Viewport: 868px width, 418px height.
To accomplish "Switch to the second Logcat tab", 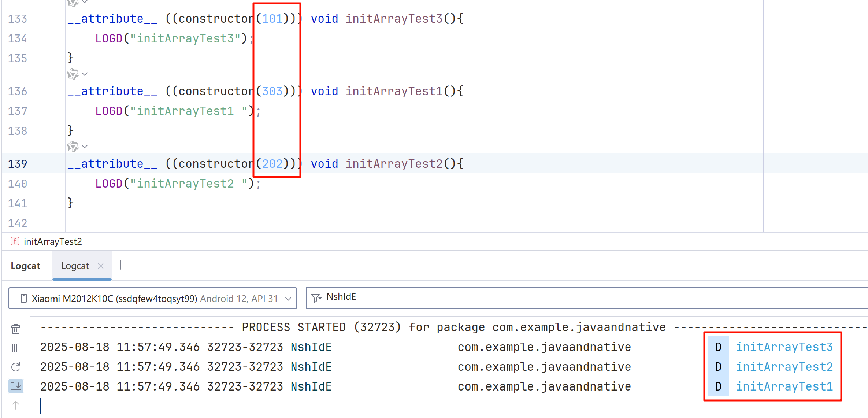I will tap(75, 266).
